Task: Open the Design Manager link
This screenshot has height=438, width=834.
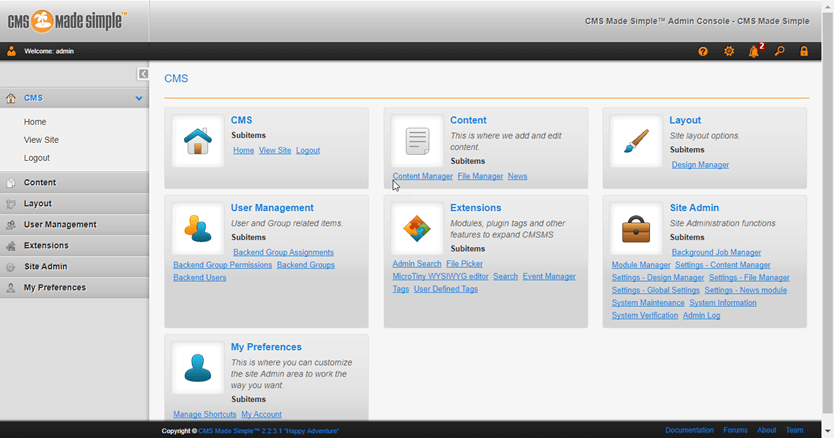Action: point(700,165)
